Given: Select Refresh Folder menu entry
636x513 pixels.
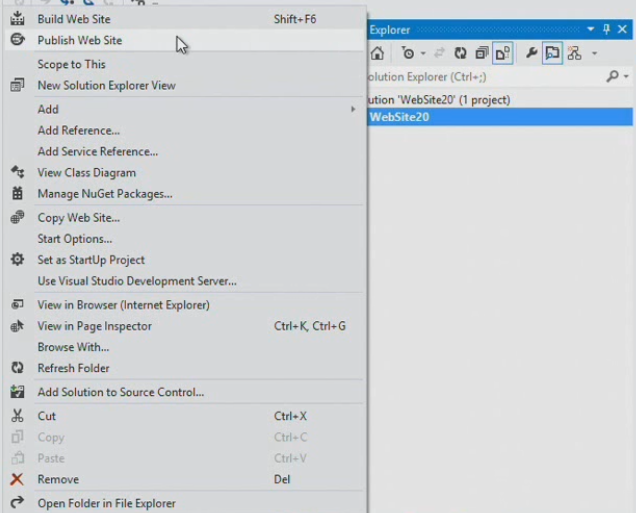Looking at the screenshot, I should pos(184,368).
